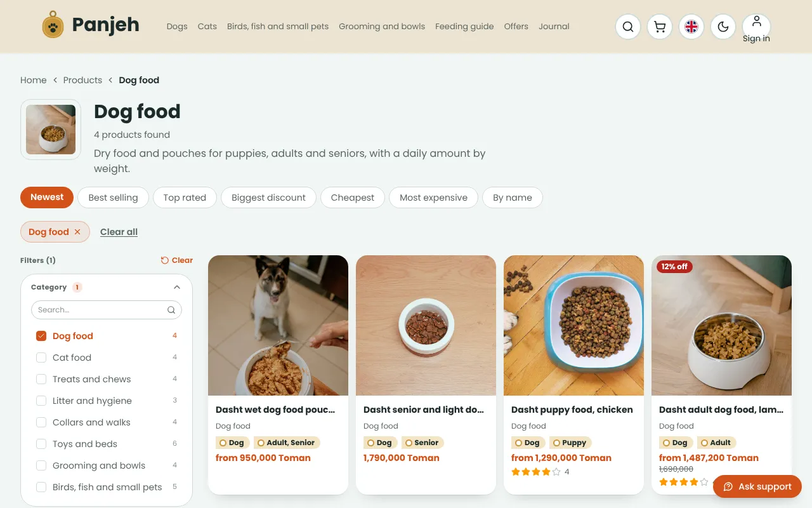
Task: Check the Cat food category checkbox
Action: [x=41, y=358]
